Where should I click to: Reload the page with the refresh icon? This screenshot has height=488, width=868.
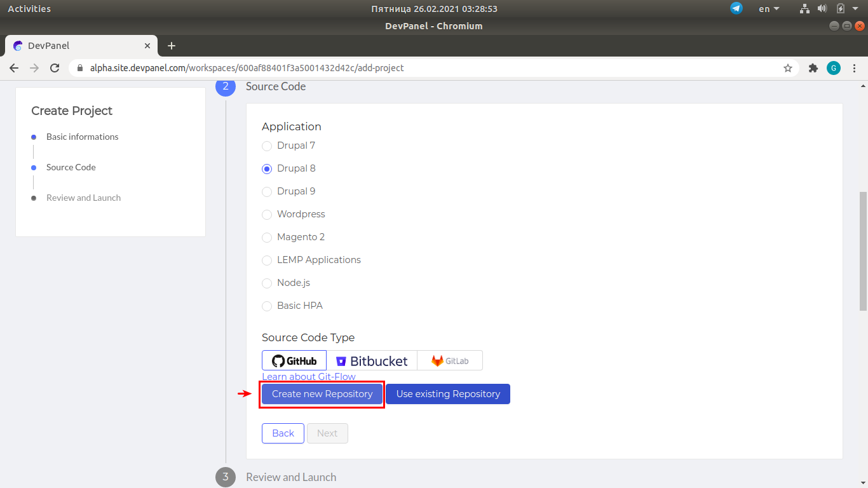click(x=55, y=67)
